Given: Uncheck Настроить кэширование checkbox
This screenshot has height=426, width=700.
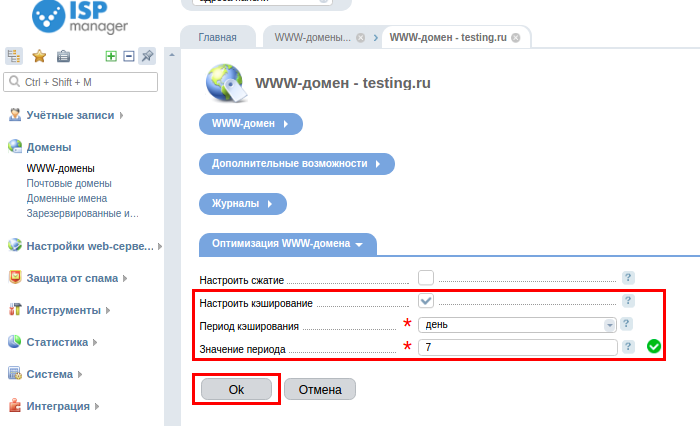Looking at the screenshot, I should coord(426,301).
